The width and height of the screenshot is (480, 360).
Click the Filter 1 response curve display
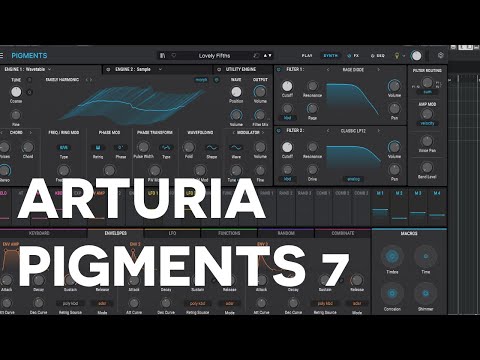click(353, 99)
